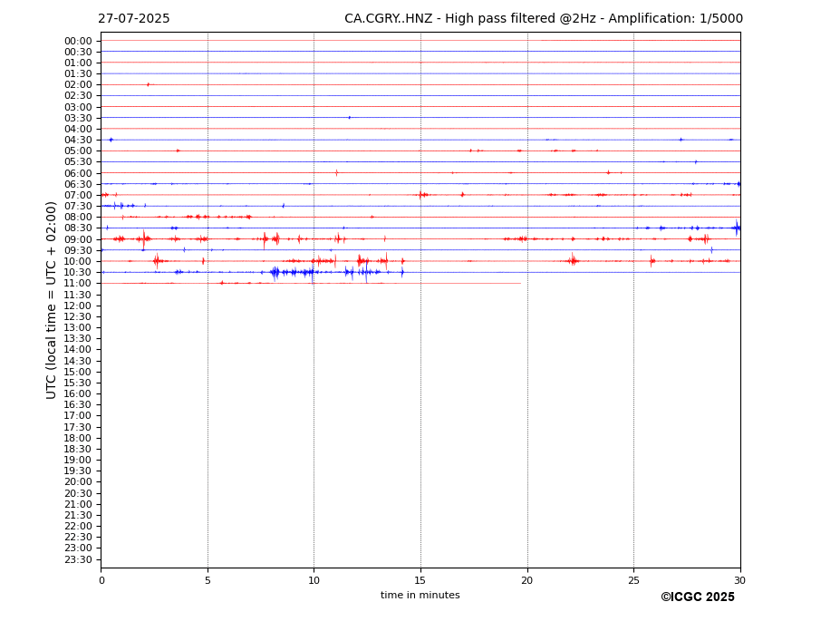This screenshot has height=631, width=840.
Task: Click the small red event on the 02:00 trace
Action: [x=149, y=84]
